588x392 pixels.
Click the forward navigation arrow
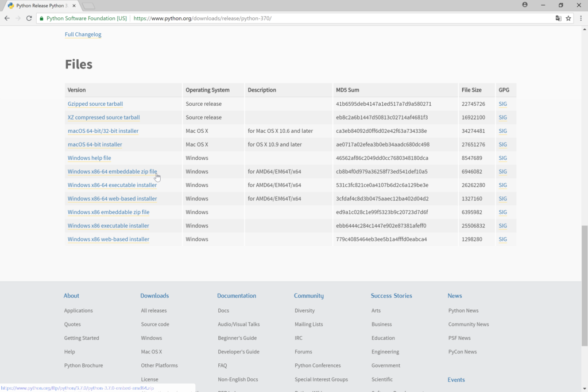click(18, 18)
